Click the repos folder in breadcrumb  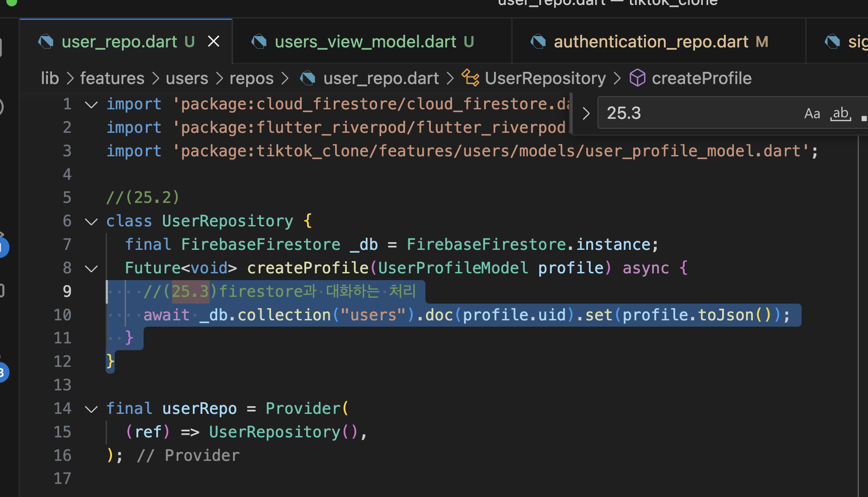[x=251, y=78]
